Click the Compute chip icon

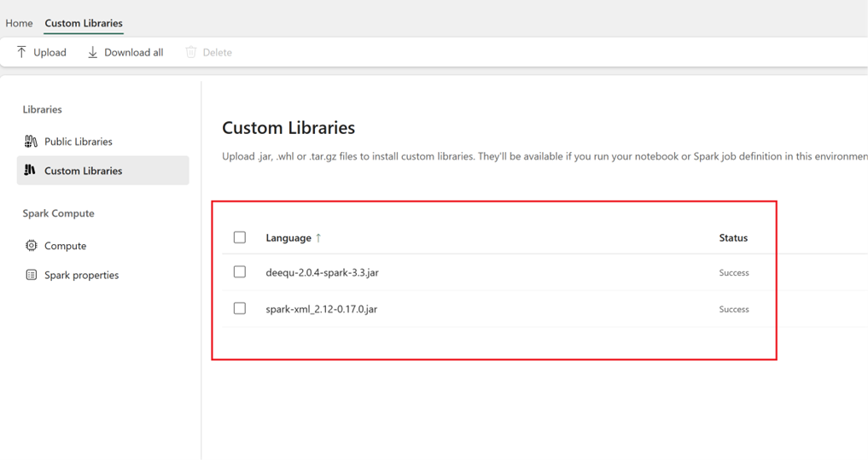pos(32,245)
